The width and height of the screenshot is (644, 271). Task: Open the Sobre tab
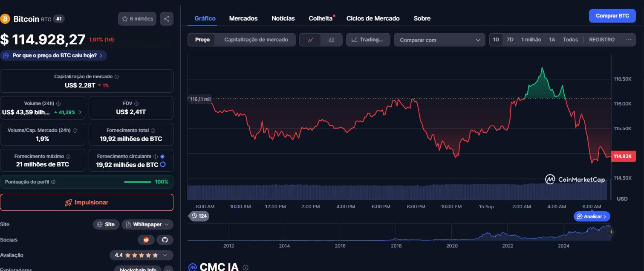[422, 18]
